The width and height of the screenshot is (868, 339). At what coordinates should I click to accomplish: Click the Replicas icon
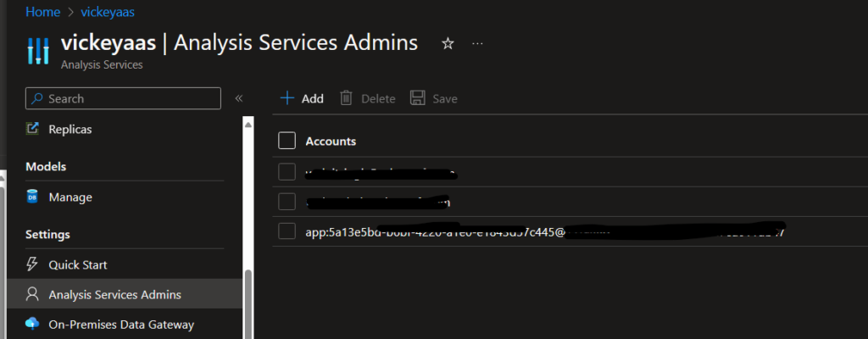point(33,129)
